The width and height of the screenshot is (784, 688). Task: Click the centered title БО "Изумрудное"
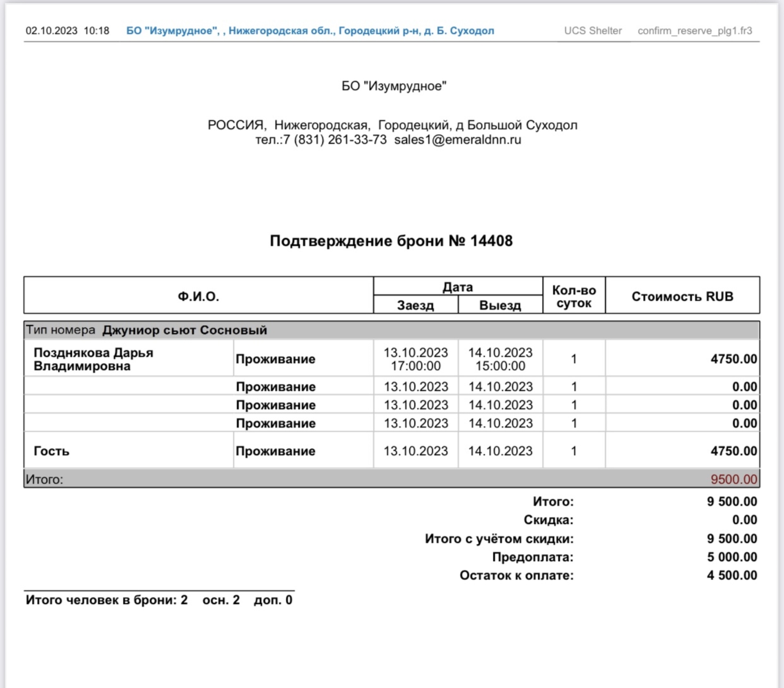[394, 86]
